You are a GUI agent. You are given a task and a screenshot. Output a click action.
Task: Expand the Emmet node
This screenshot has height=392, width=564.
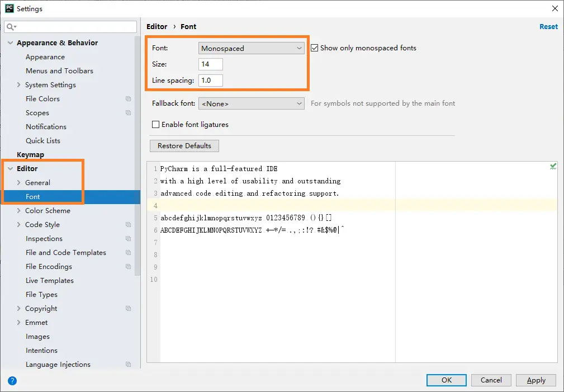pyautogui.click(x=18, y=323)
